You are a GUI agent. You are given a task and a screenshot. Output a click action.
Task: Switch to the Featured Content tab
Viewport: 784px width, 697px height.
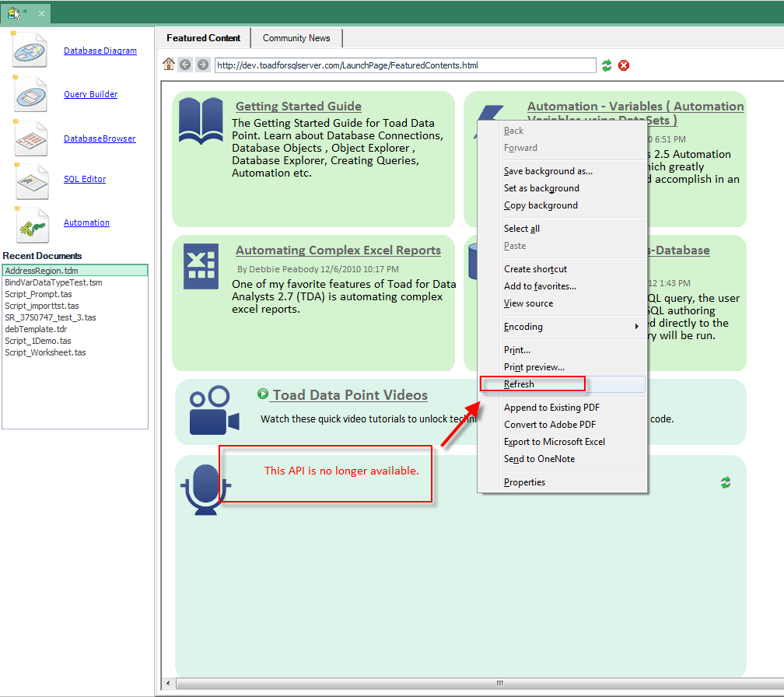coord(203,38)
